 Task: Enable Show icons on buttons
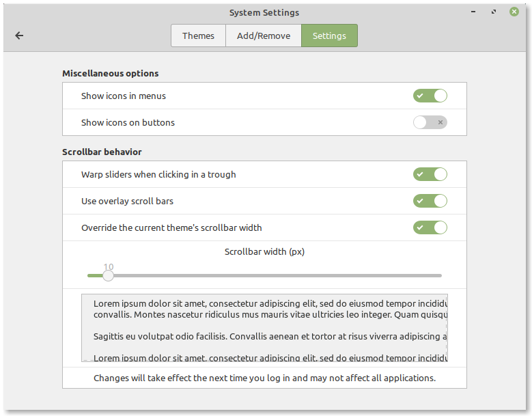point(430,122)
